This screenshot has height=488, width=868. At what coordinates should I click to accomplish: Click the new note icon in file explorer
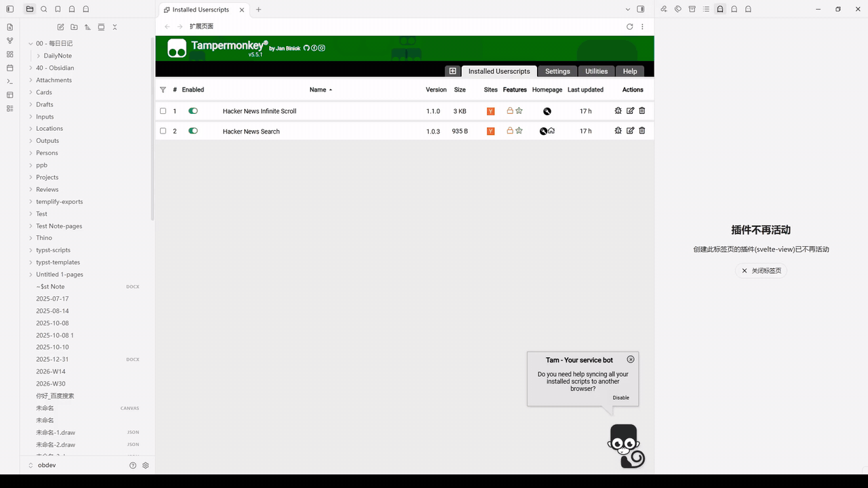pyautogui.click(x=60, y=27)
